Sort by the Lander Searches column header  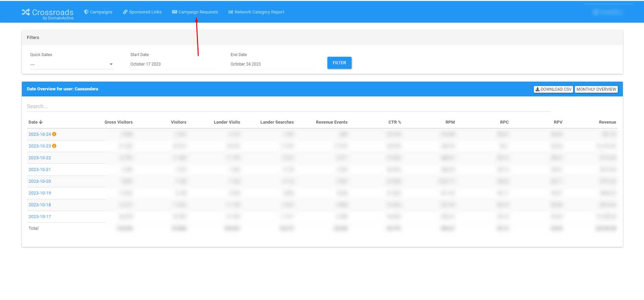pos(277,122)
